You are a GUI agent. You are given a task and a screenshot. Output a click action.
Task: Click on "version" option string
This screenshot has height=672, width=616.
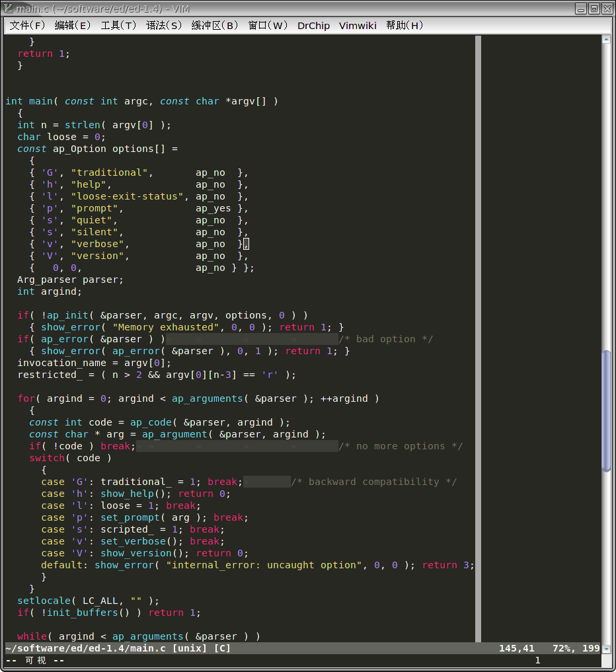coord(97,256)
